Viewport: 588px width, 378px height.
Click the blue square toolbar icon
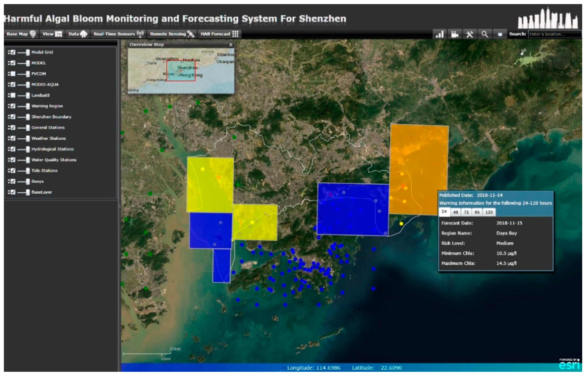pyautogui.click(x=500, y=34)
